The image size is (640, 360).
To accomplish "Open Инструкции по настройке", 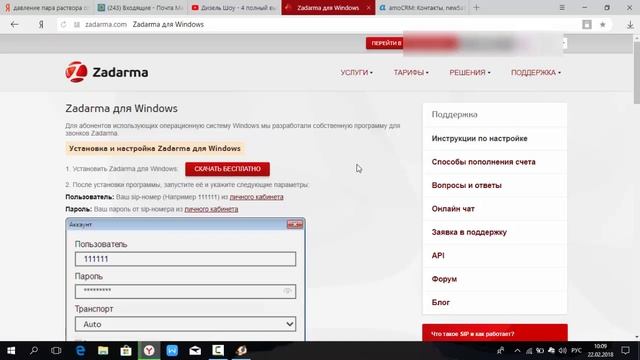I will (x=479, y=138).
